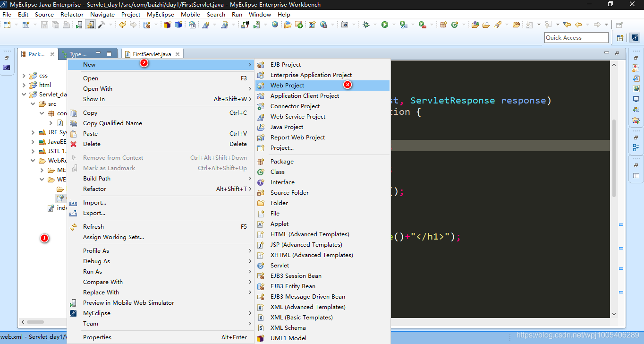
Task: Select Compare With entry
Action: (x=161, y=282)
